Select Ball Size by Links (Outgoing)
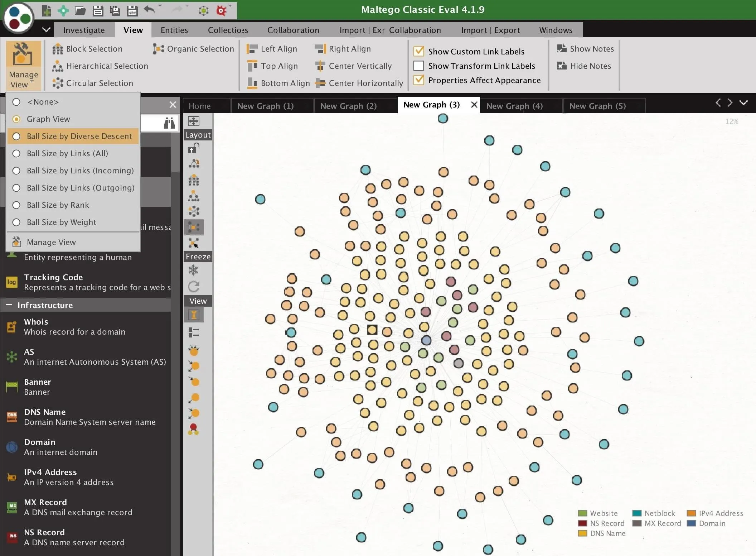 (73, 188)
